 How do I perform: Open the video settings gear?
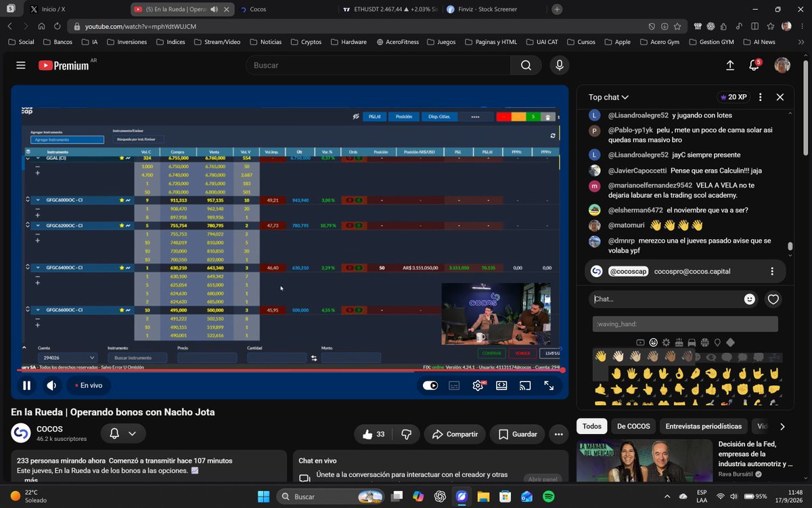(x=478, y=385)
